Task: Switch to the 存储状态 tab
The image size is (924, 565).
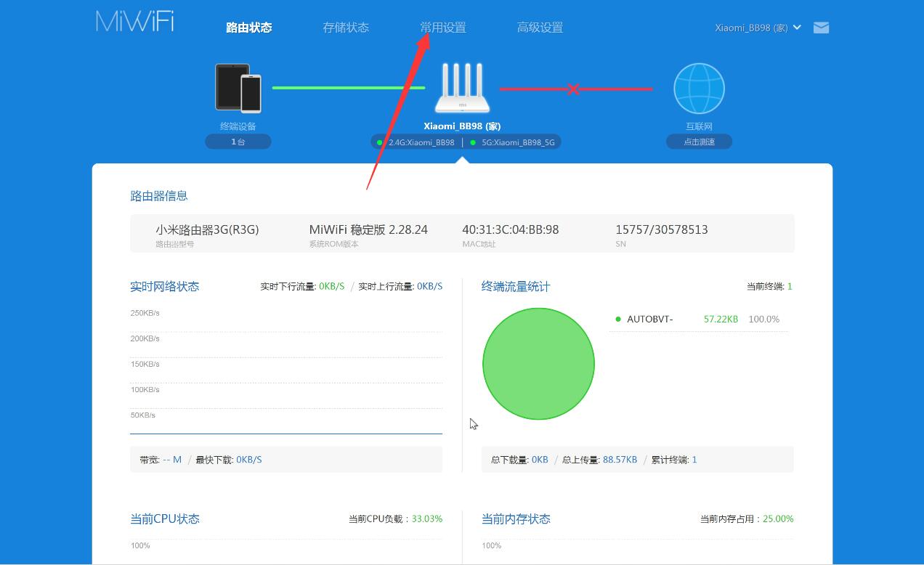Action: pyautogui.click(x=346, y=28)
